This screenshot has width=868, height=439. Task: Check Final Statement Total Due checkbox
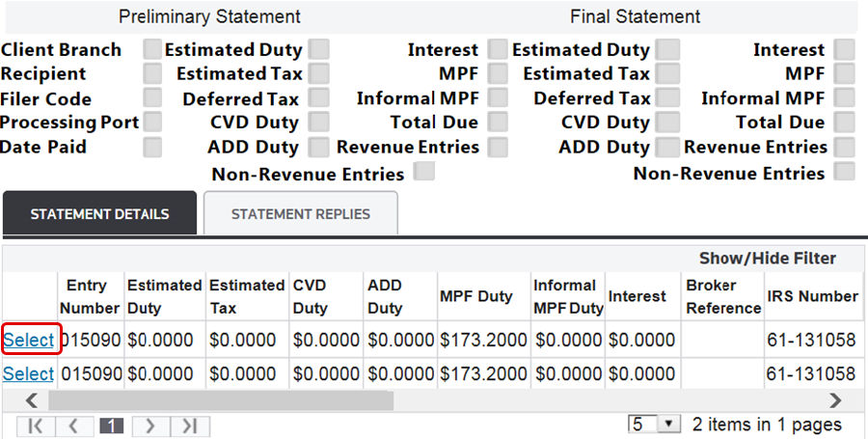(844, 122)
